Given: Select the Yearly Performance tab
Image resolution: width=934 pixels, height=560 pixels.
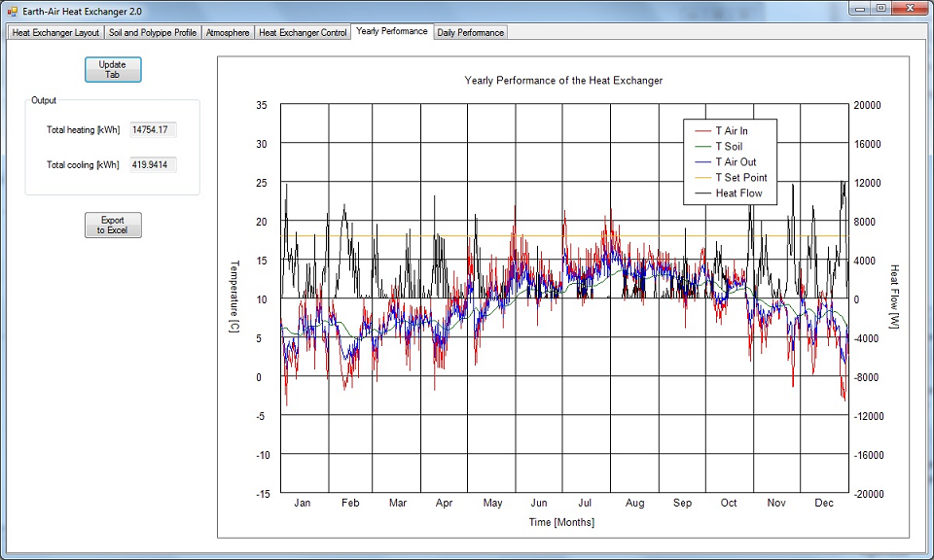Looking at the screenshot, I should (x=392, y=31).
